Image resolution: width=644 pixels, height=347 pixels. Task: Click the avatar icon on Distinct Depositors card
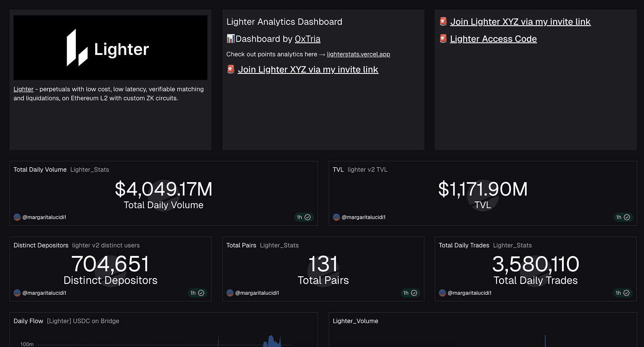point(16,293)
